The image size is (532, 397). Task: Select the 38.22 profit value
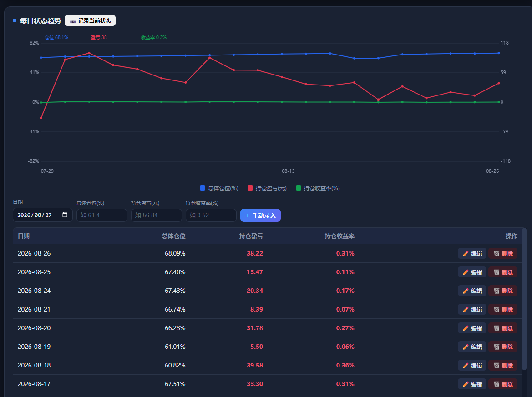pyautogui.click(x=255, y=253)
